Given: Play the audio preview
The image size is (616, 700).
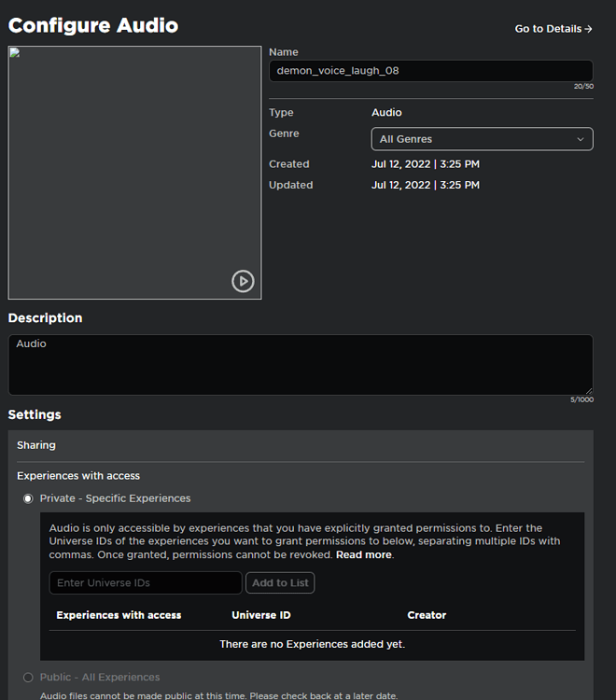Looking at the screenshot, I should tap(243, 281).
